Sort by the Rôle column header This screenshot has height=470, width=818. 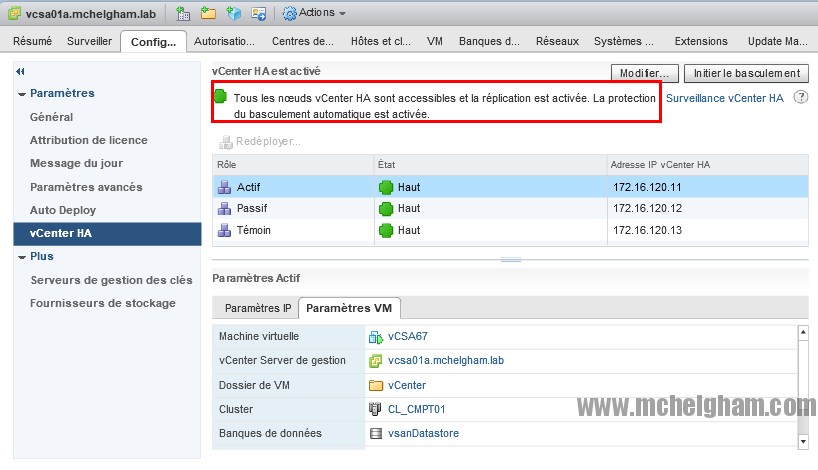pos(293,165)
